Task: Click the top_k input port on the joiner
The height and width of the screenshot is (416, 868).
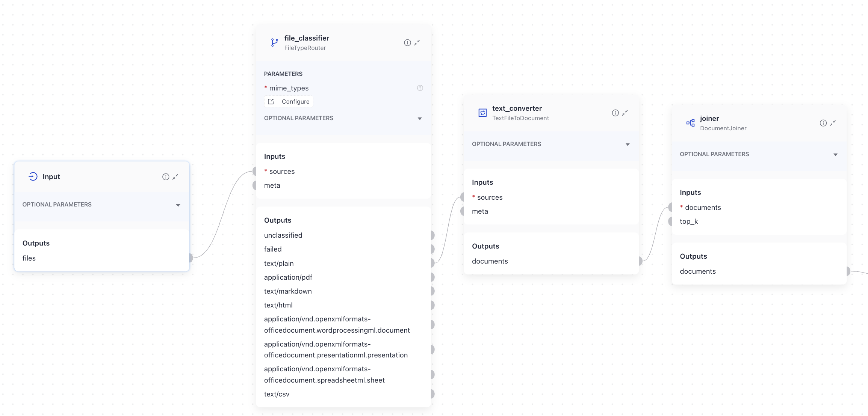Action: pos(671,222)
